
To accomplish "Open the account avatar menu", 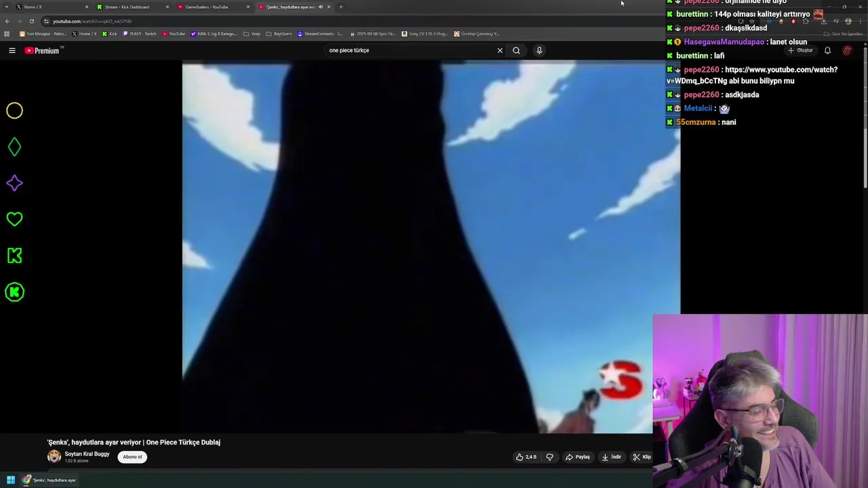I will (847, 50).
